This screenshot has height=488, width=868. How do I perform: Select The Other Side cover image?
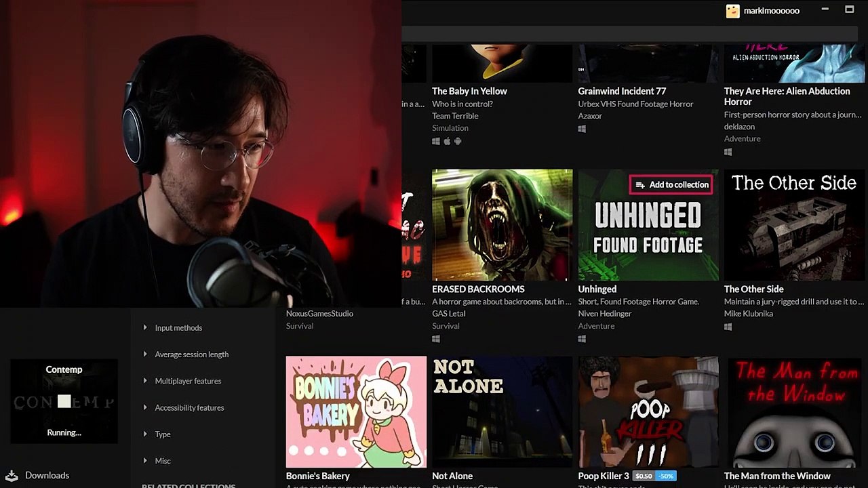pyautogui.click(x=794, y=225)
